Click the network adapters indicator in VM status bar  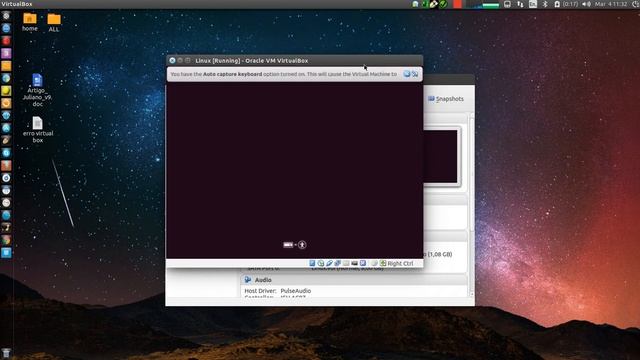click(x=338, y=263)
